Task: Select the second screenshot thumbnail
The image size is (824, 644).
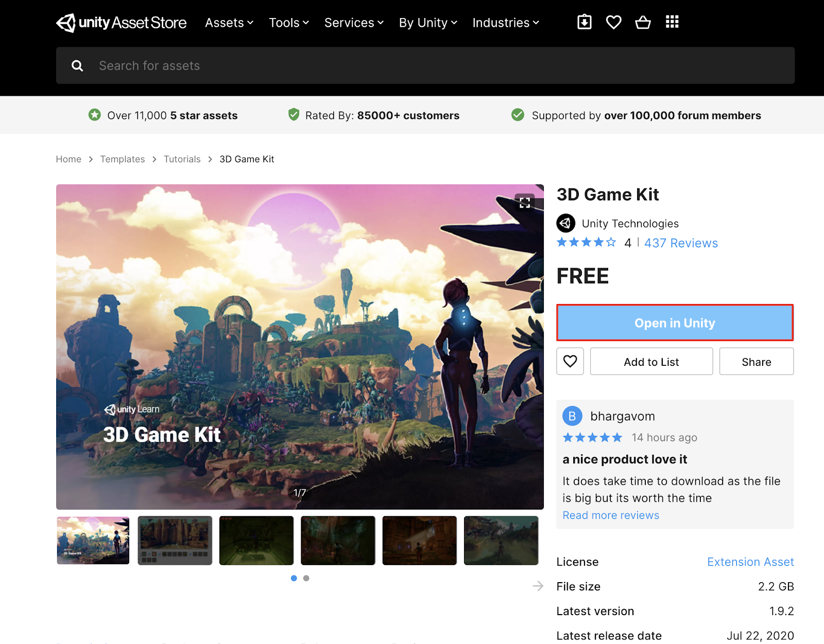Action: (175, 540)
